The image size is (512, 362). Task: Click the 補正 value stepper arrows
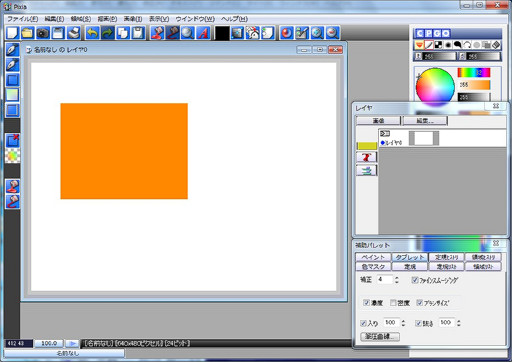pos(397,280)
